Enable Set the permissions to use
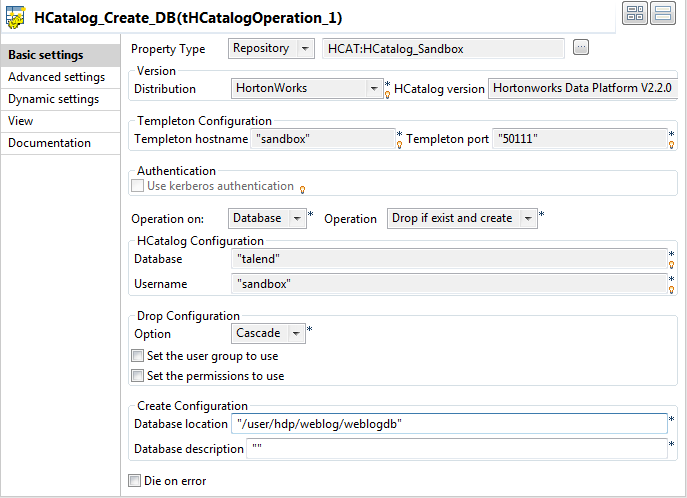The image size is (687, 498). 138,376
